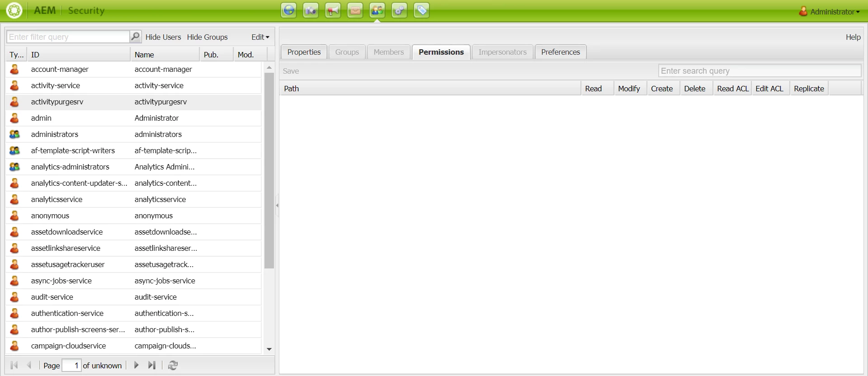
Task: Go to first page of list
Action: click(x=14, y=365)
